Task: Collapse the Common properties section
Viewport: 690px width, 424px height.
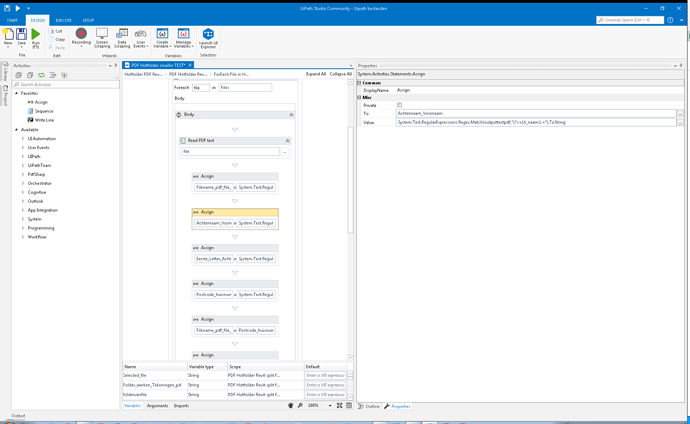Action: [359, 83]
